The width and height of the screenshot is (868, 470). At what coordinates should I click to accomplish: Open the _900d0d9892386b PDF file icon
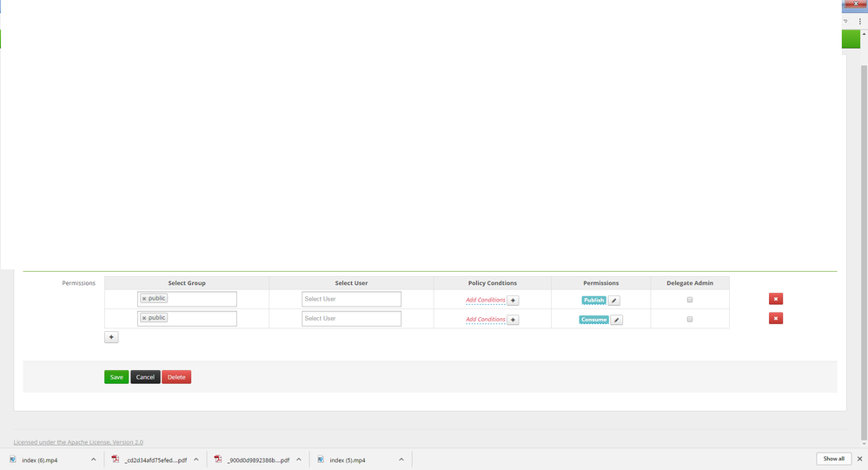(x=218, y=460)
